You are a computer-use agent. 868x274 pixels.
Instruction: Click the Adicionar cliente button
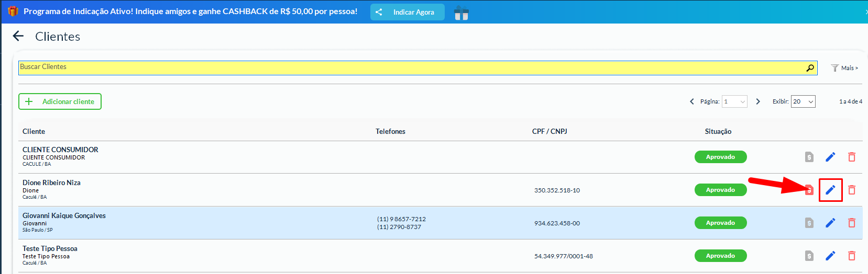(60, 101)
